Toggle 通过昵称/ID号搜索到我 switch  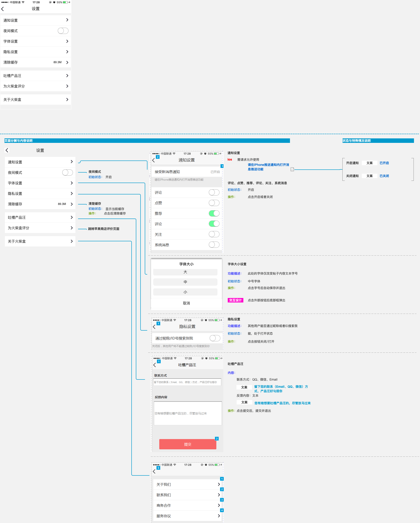pos(215,338)
